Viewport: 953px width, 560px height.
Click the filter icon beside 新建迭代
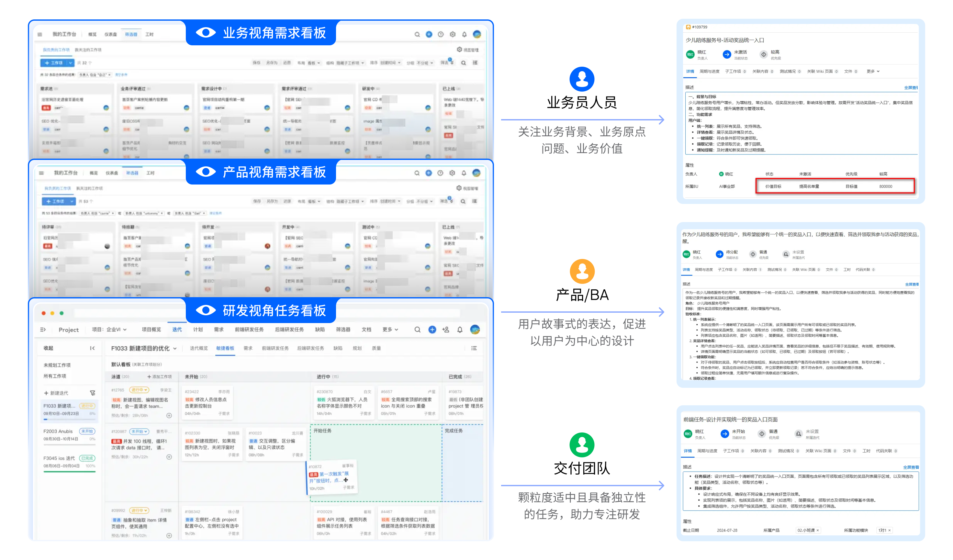[x=92, y=393]
